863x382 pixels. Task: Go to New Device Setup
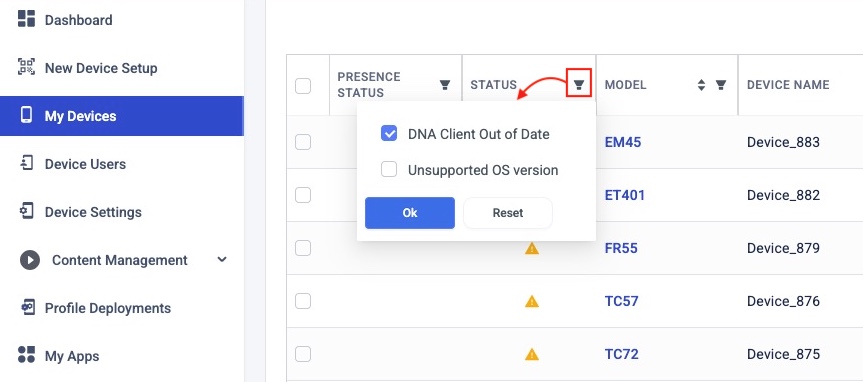click(101, 68)
